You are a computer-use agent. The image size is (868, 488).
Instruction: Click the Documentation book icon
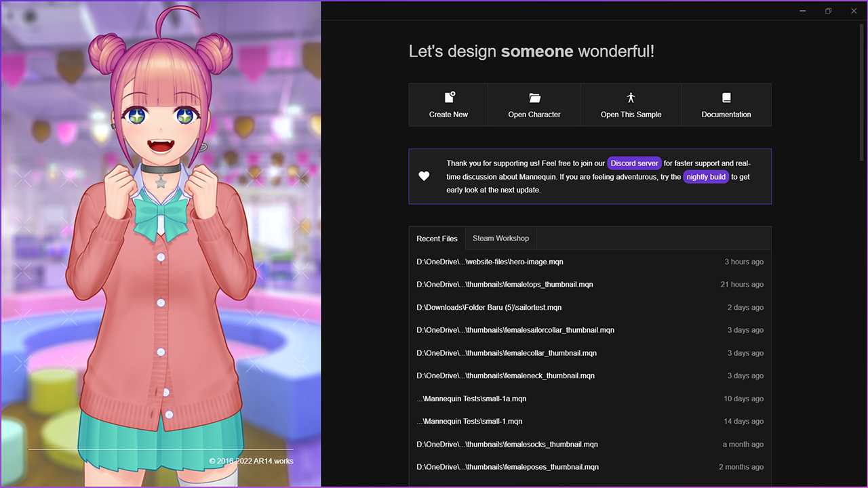(726, 98)
